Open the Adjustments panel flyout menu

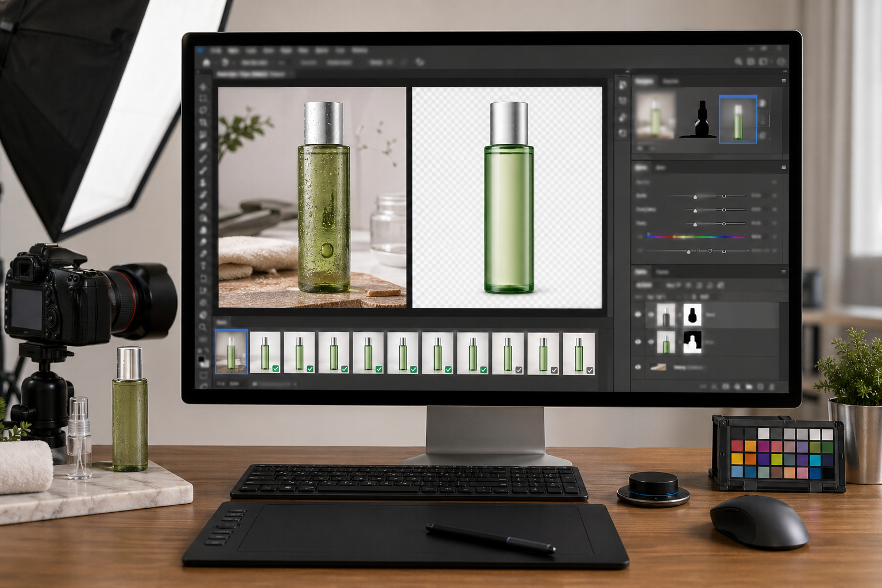click(x=783, y=167)
